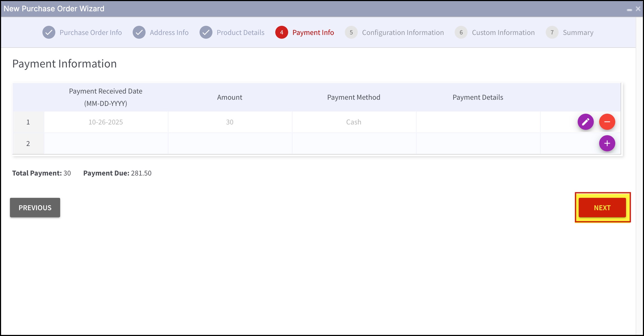Click the Product Details checkmark step icon
Image resolution: width=644 pixels, height=336 pixels.
point(206,33)
